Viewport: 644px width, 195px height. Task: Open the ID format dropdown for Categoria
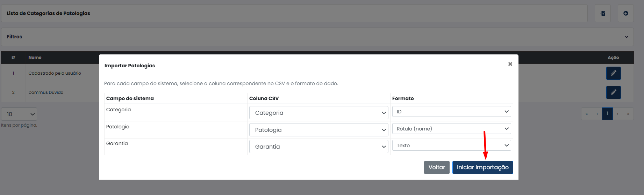tap(451, 112)
